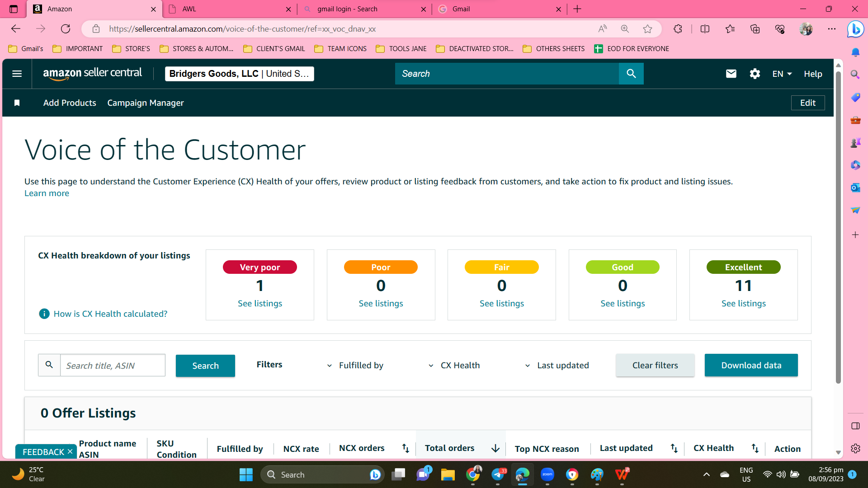Add this page to favorites star
The height and width of the screenshot is (488, 868).
(647, 29)
